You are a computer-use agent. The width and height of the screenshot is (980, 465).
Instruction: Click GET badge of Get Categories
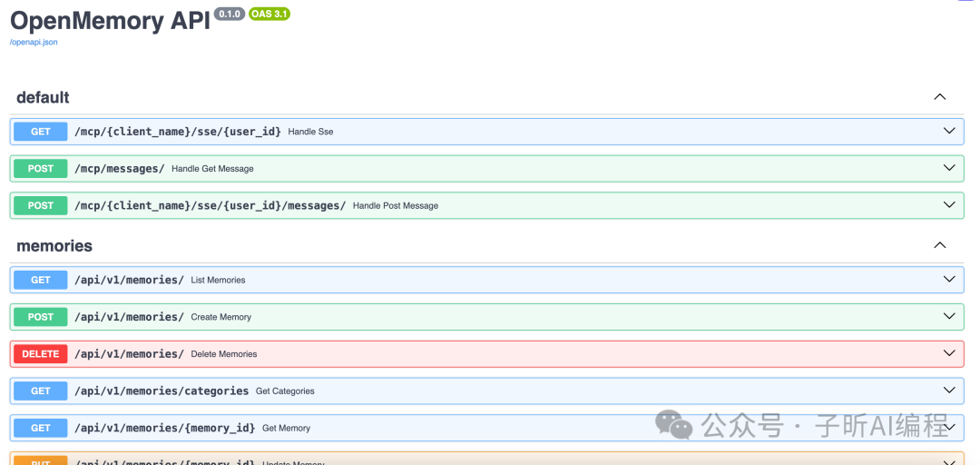[41, 391]
